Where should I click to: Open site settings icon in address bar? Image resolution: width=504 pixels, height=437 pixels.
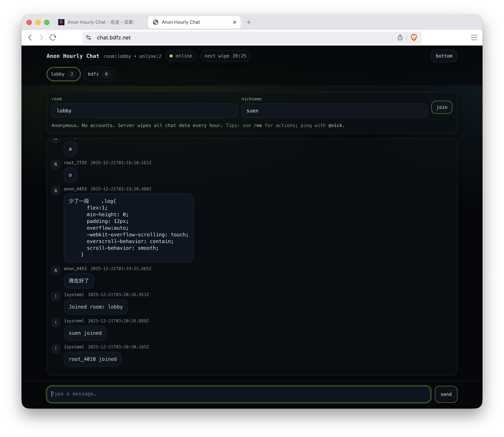(89, 38)
